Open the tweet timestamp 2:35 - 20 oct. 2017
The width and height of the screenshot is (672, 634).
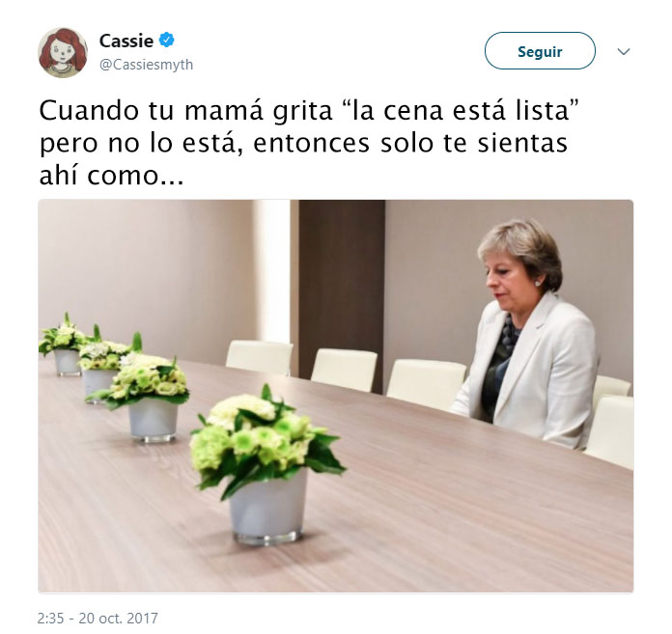click(98, 618)
